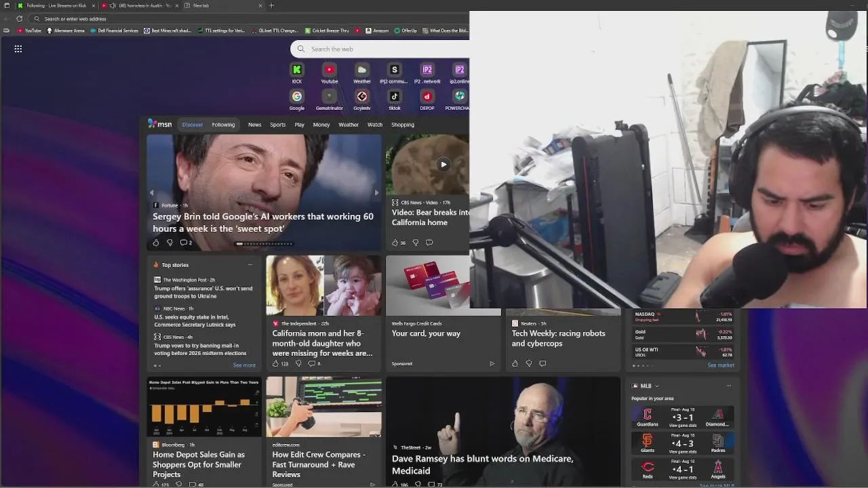
Task: Click the msn logo
Action: (160, 124)
